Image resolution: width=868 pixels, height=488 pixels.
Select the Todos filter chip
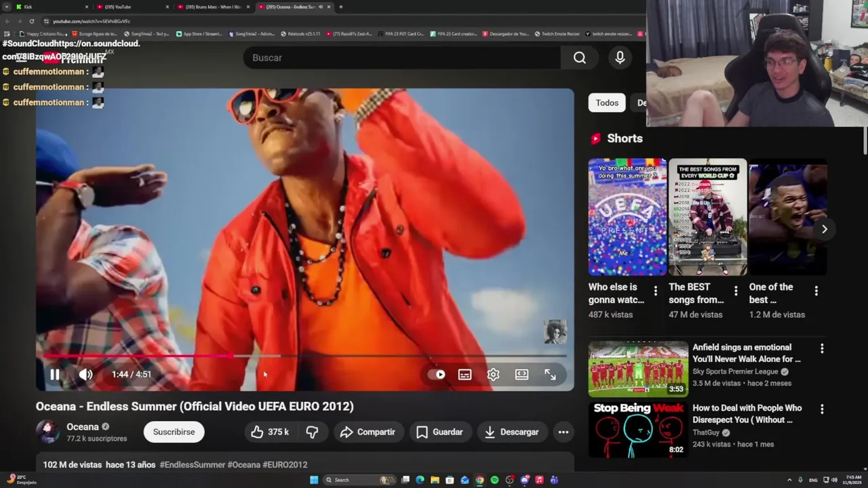point(607,103)
